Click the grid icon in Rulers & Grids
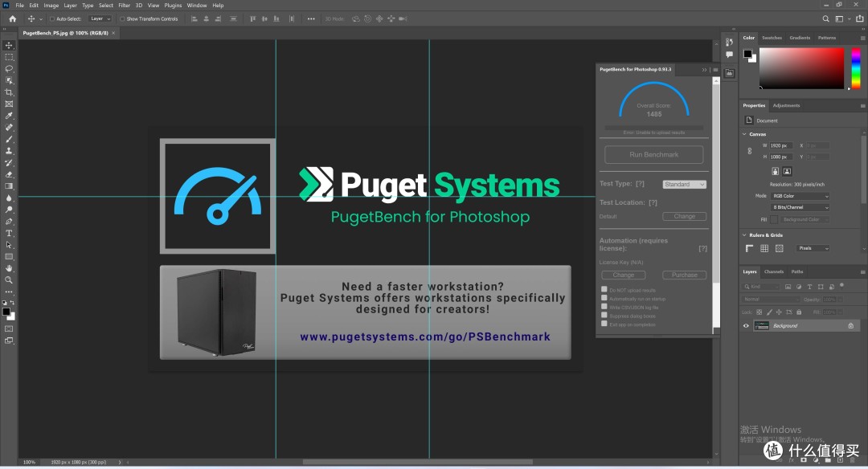Viewport: 868px width, 469px height. click(x=764, y=248)
